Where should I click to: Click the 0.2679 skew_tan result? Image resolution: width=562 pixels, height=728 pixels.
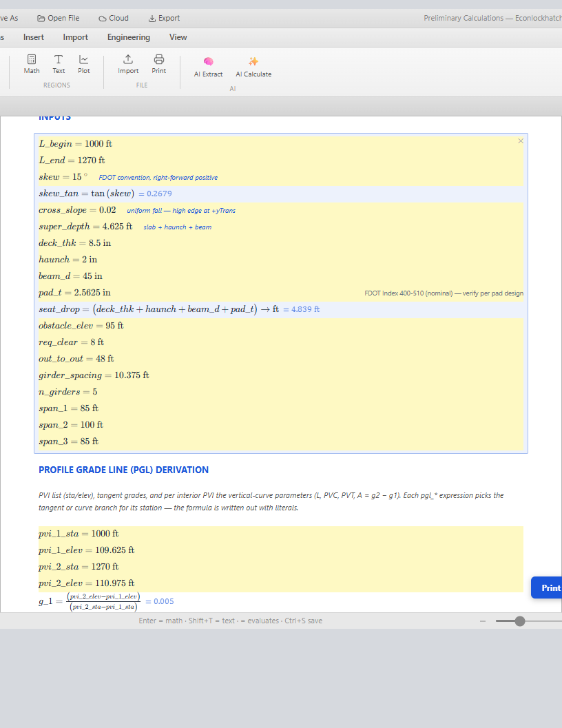[x=155, y=194]
